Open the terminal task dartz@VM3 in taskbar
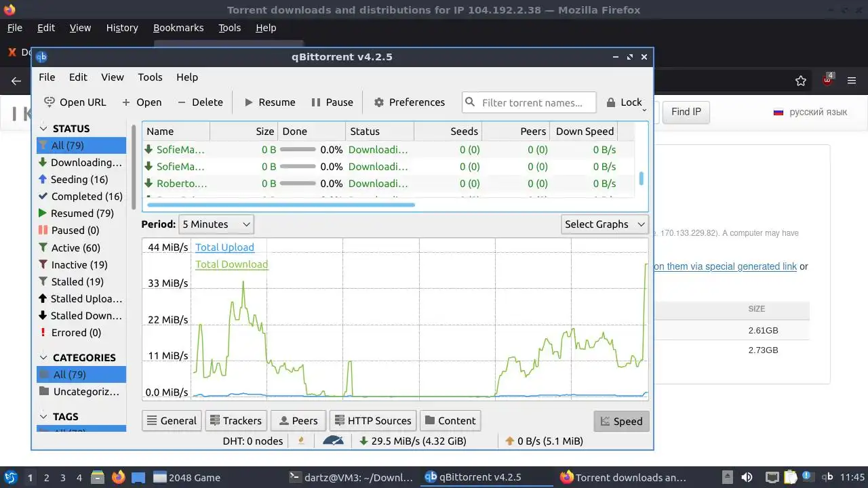The height and width of the screenshot is (488, 868). pyautogui.click(x=351, y=477)
